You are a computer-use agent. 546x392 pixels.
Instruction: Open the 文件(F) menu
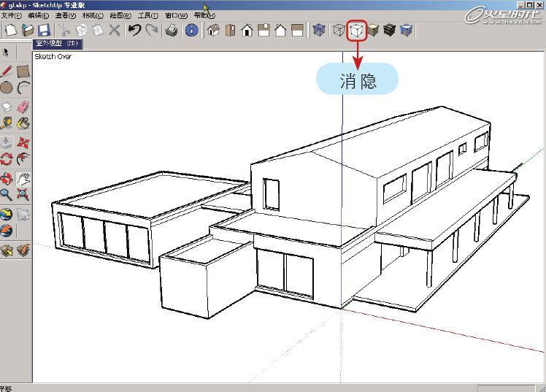point(12,15)
